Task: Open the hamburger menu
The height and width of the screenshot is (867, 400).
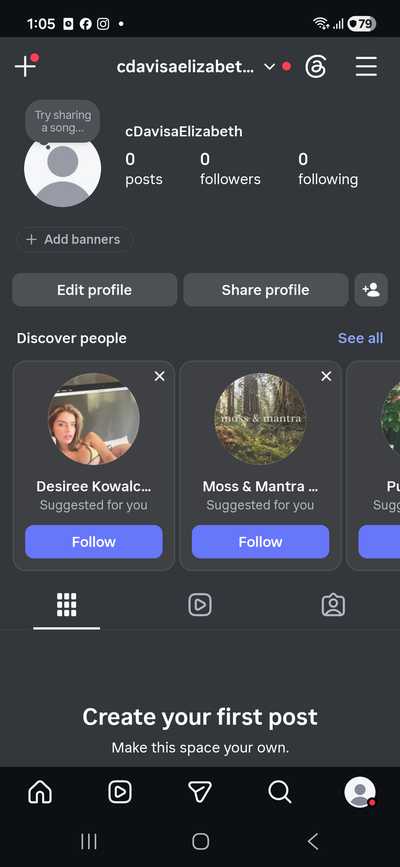Action: 366,67
